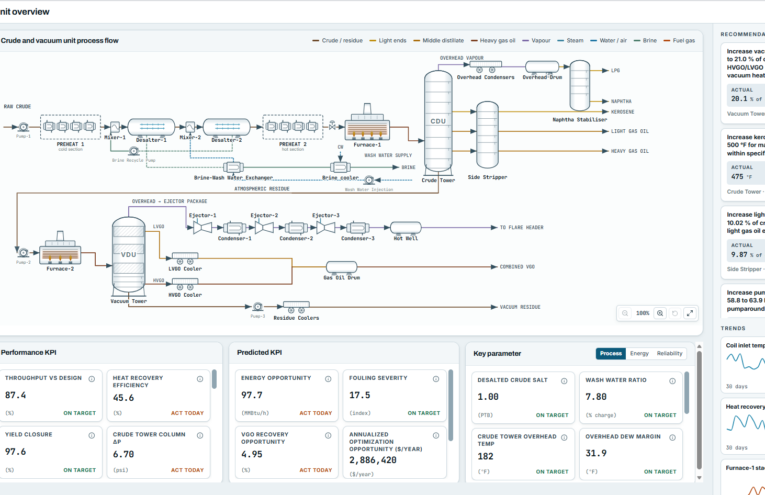The image size is (765, 495).
Task: Reset the process flow diagram view
Action: pyautogui.click(x=675, y=313)
